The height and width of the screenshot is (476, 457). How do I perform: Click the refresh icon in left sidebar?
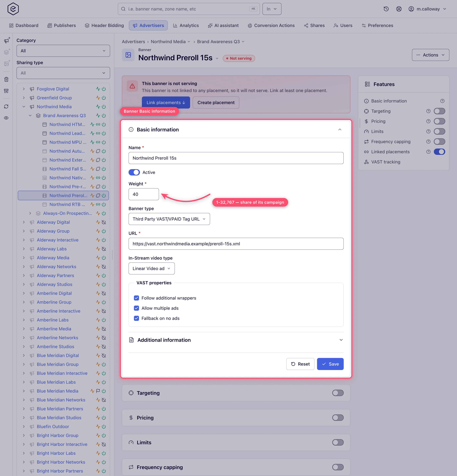pyautogui.click(x=7, y=107)
